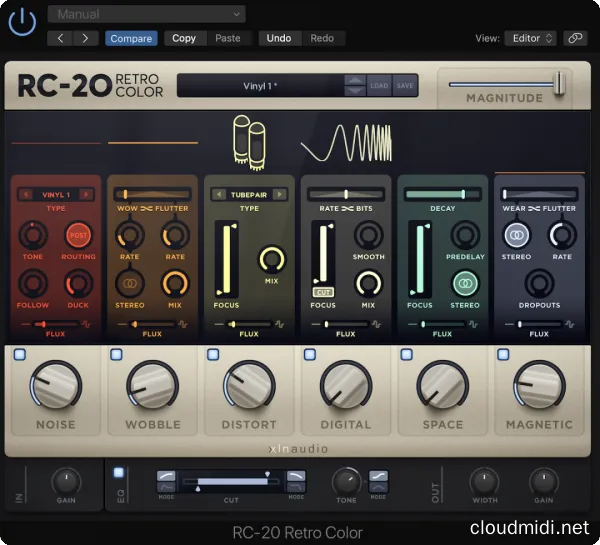Click the Digital SMOOTH knob
The image size is (600, 545).
click(368, 235)
